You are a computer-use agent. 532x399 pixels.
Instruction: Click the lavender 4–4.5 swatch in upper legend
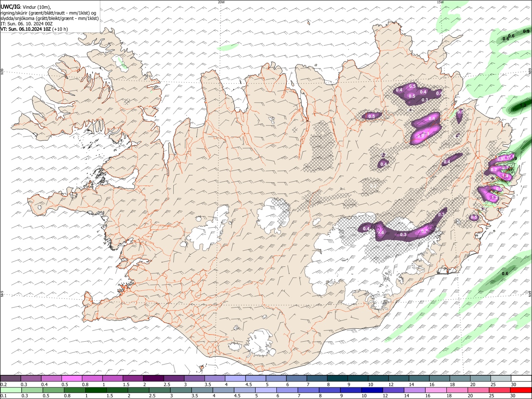point(235,378)
